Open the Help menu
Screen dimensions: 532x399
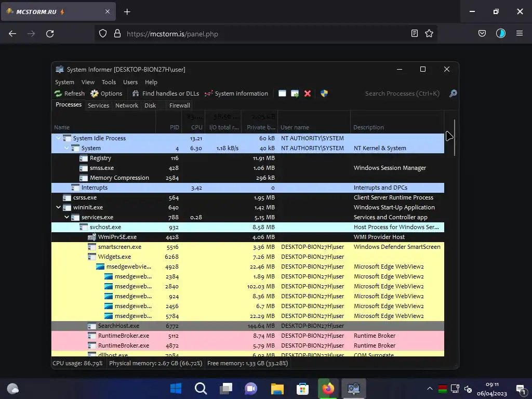[x=151, y=82]
